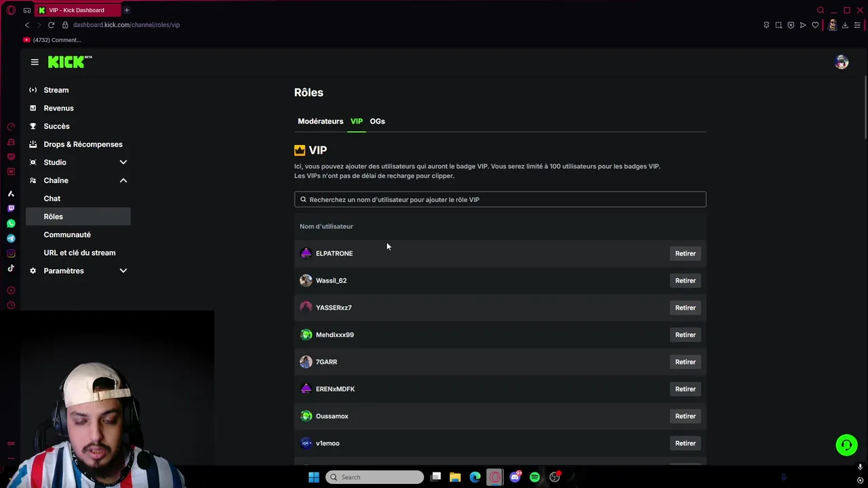This screenshot has height=488, width=868.
Task: Open the browser downloads icon
Action: coord(845,25)
